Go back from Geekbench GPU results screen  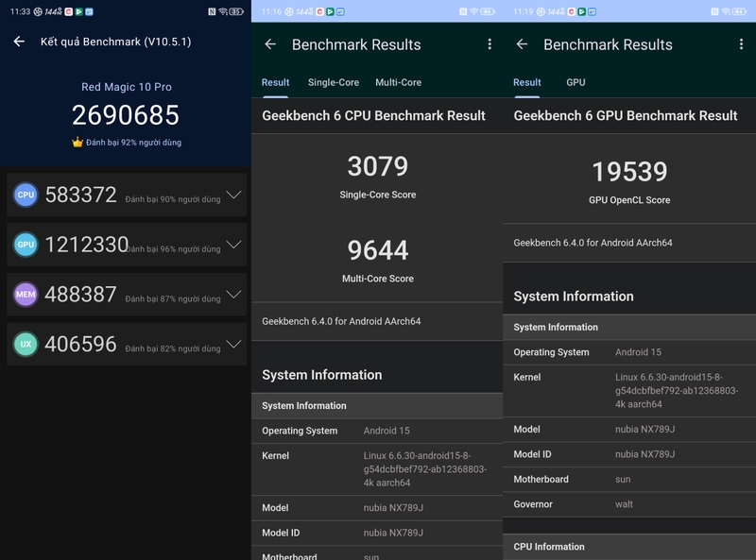522,44
